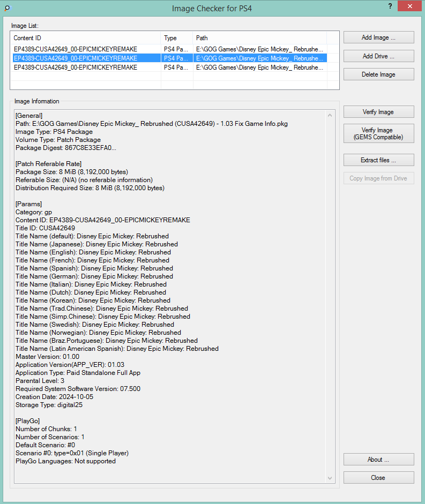Image resolution: width=425 pixels, height=504 pixels.
Task: Open the About dialog
Action: click(x=379, y=460)
